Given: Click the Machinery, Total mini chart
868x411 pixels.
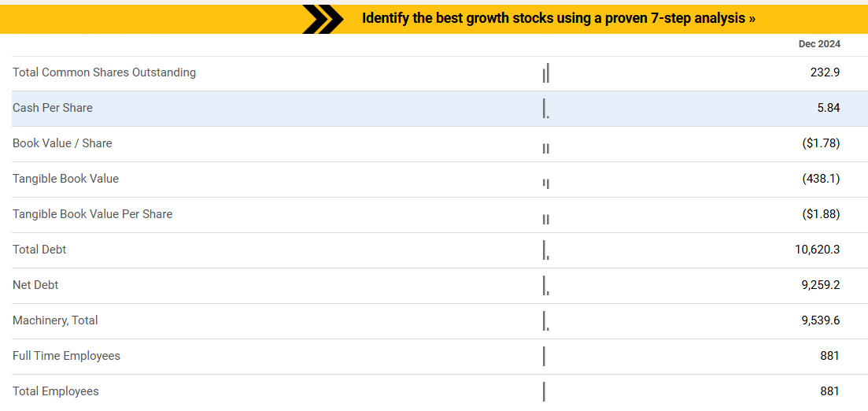Looking at the screenshot, I should click(x=545, y=321).
